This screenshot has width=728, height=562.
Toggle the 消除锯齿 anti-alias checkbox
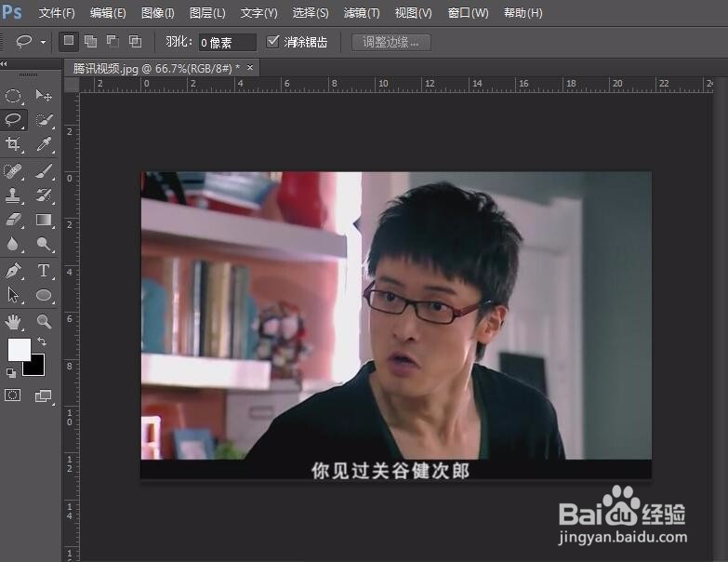(272, 41)
